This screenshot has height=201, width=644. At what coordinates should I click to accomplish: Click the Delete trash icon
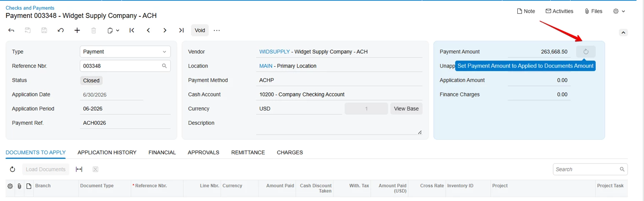[x=94, y=30]
